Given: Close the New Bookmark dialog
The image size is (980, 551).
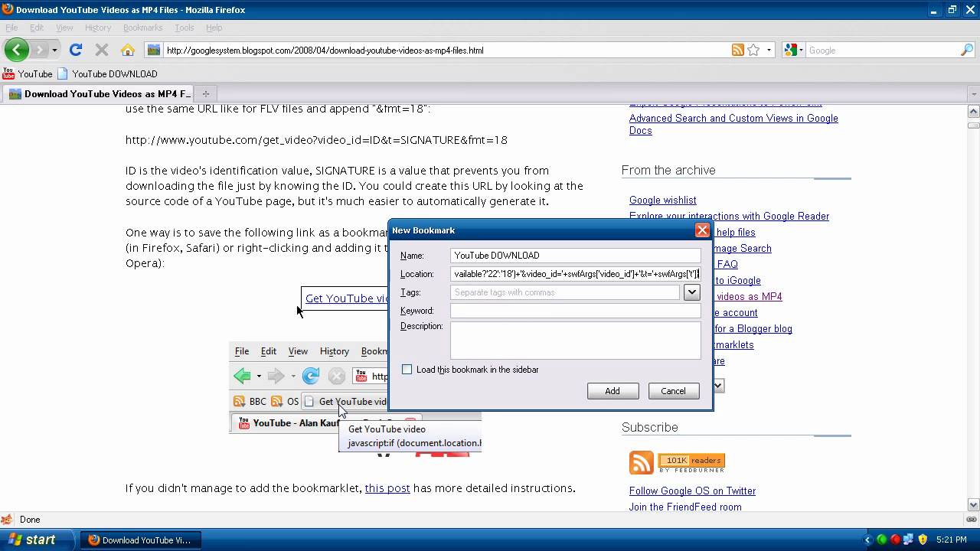Looking at the screenshot, I should 702,230.
